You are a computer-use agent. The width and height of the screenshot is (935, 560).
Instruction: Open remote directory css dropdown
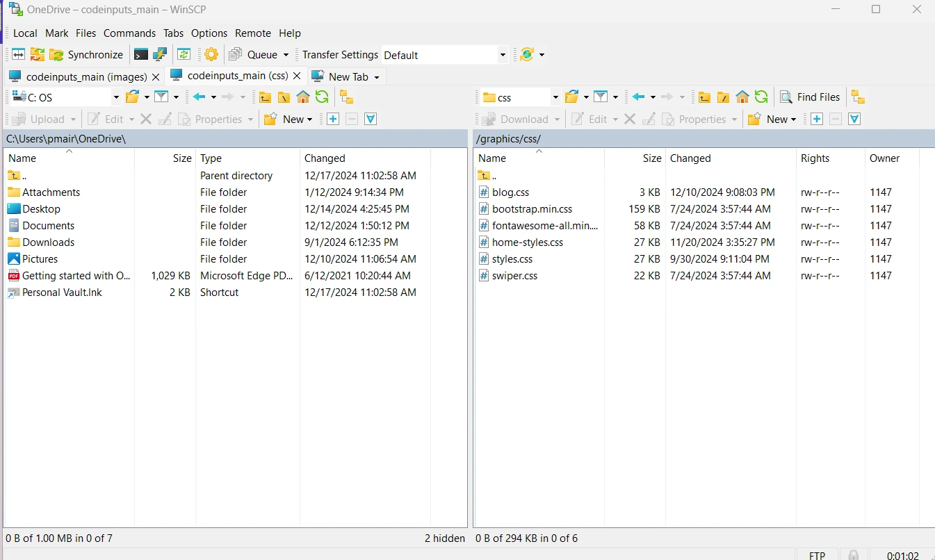520,97
